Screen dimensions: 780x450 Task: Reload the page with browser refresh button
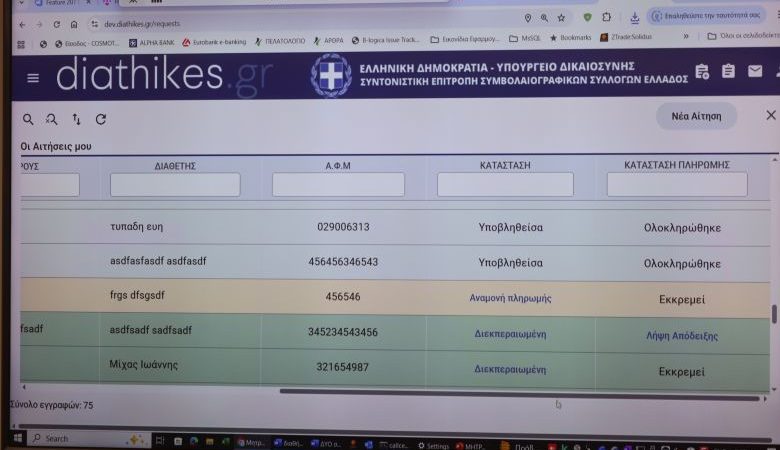tap(57, 23)
